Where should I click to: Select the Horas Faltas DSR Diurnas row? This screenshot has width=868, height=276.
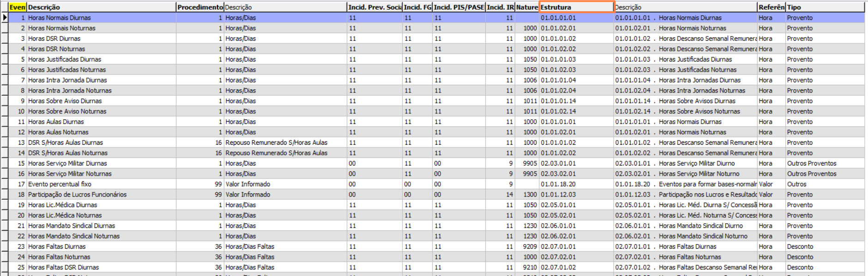[x=63, y=267]
